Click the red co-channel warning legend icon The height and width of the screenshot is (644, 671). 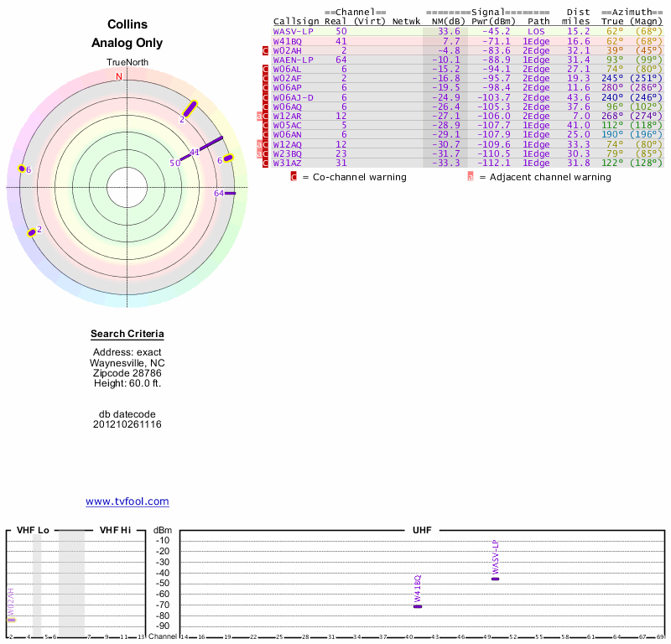click(x=294, y=177)
